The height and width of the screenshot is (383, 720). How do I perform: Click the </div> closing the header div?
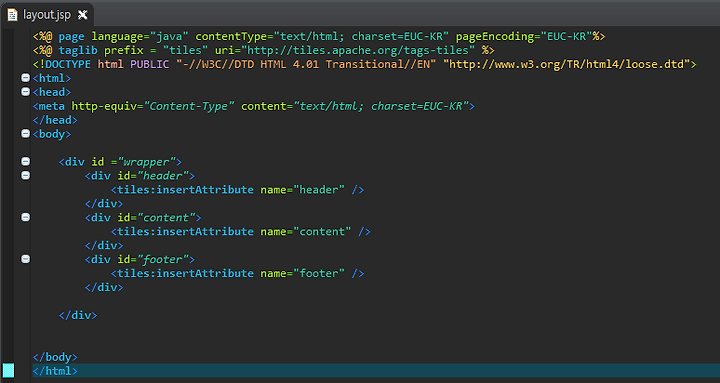tap(104, 203)
